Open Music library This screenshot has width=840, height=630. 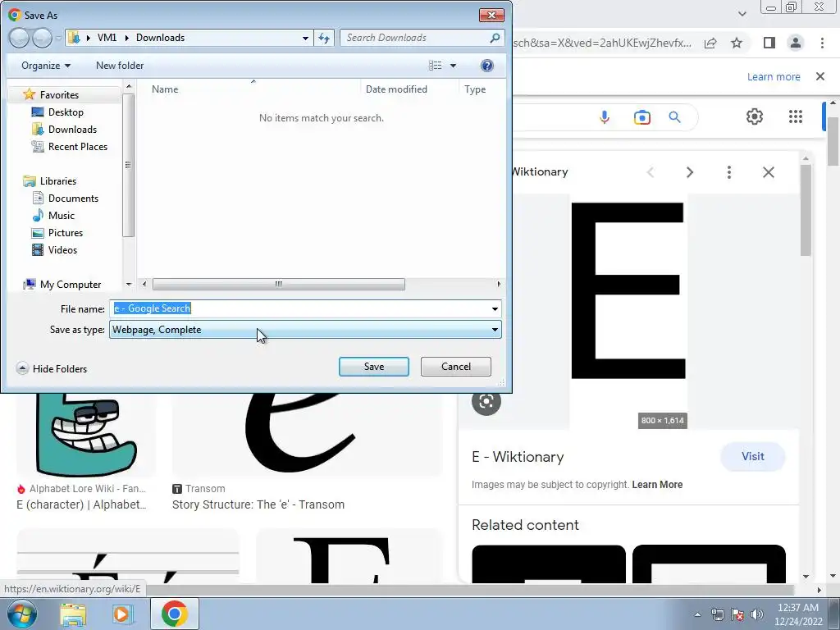61,216
